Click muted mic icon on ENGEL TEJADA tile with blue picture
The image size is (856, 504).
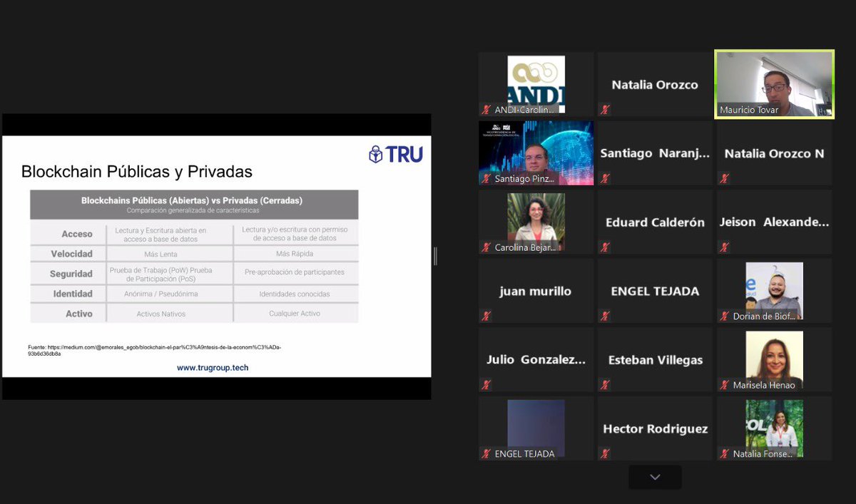tap(486, 453)
